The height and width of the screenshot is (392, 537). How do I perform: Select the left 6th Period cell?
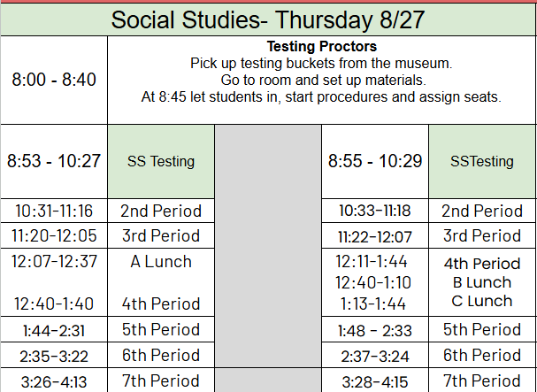pyautogui.click(x=161, y=355)
